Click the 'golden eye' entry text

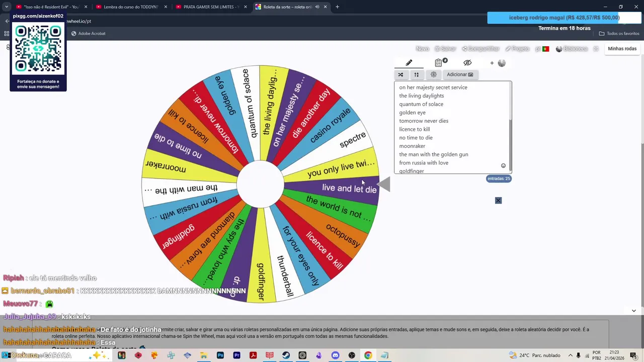(412, 113)
